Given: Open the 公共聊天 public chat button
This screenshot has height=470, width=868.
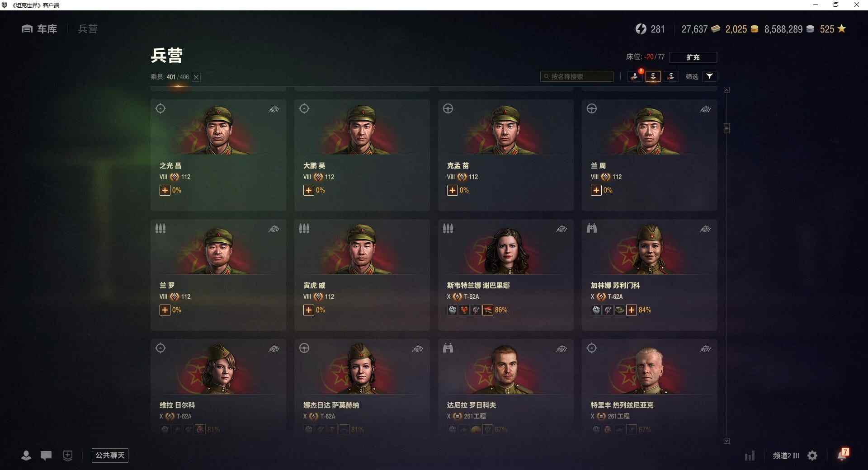Looking at the screenshot, I should click(x=110, y=455).
